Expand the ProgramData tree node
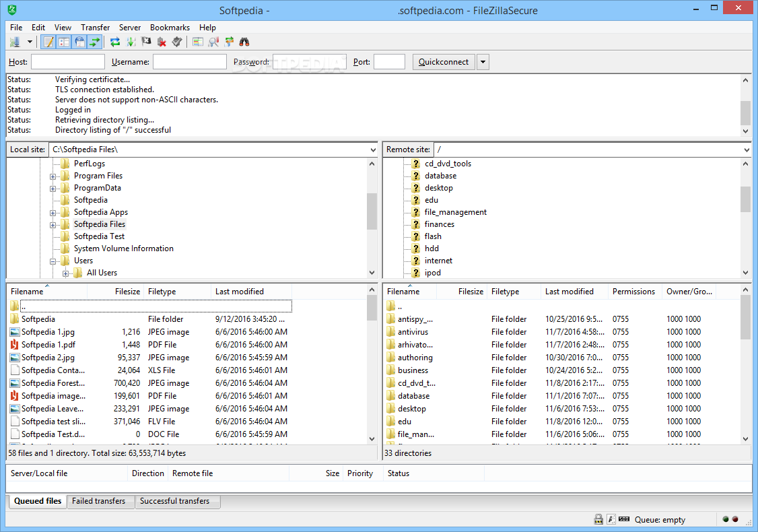Image resolution: width=758 pixels, height=532 pixels. coord(53,189)
